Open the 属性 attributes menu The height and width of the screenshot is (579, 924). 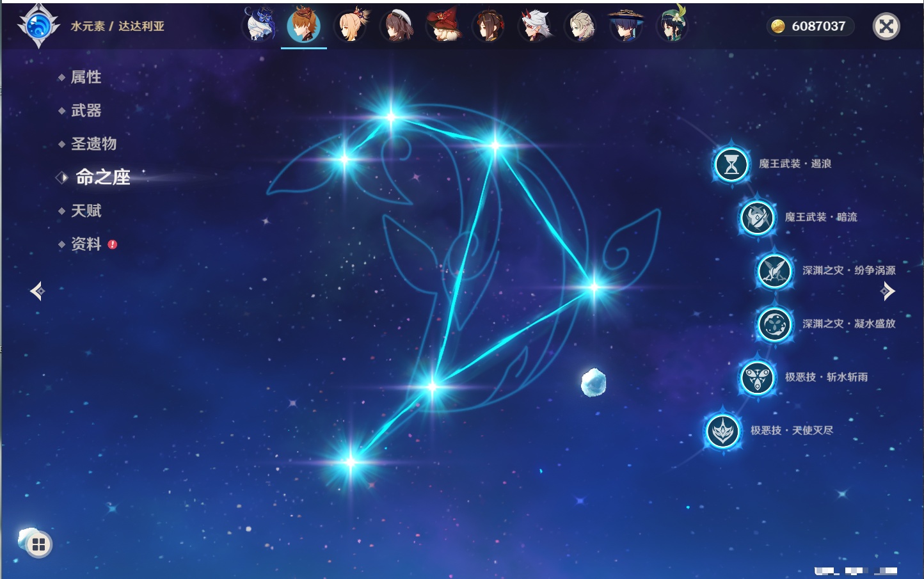pyautogui.click(x=86, y=77)
